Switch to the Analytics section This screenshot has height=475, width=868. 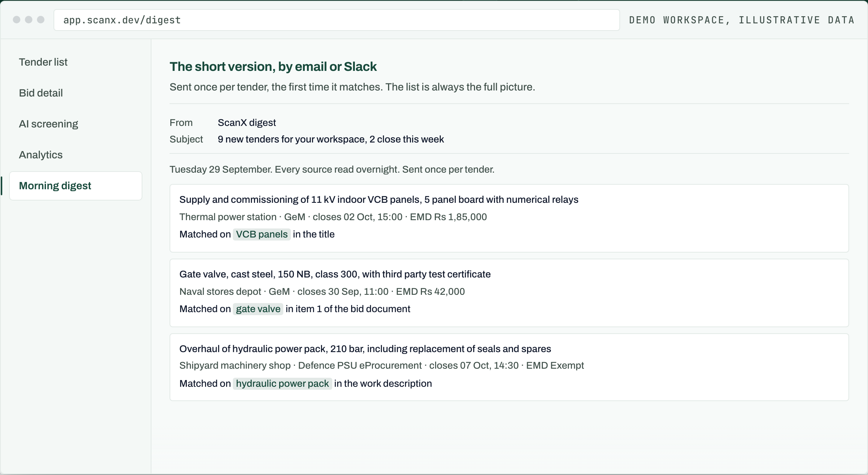[x=41, y=155]
